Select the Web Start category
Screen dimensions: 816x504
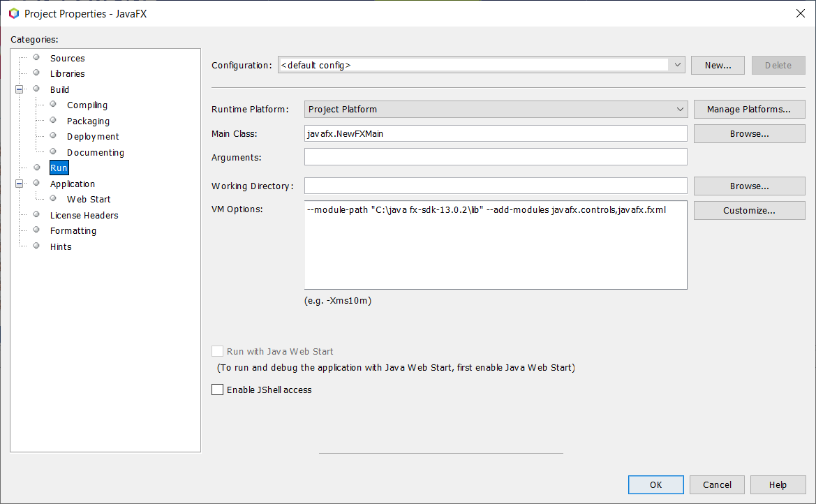(x=89, y=200)
